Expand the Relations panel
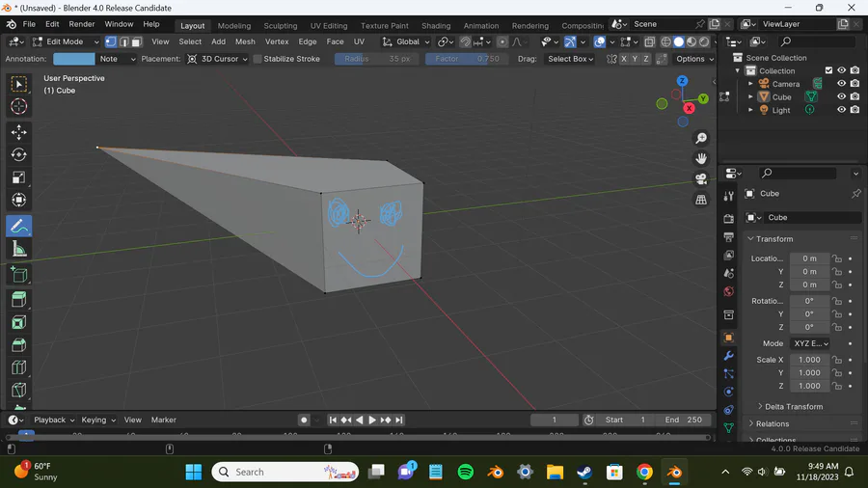This screenshot has width=868, height=488. (772, 423)
